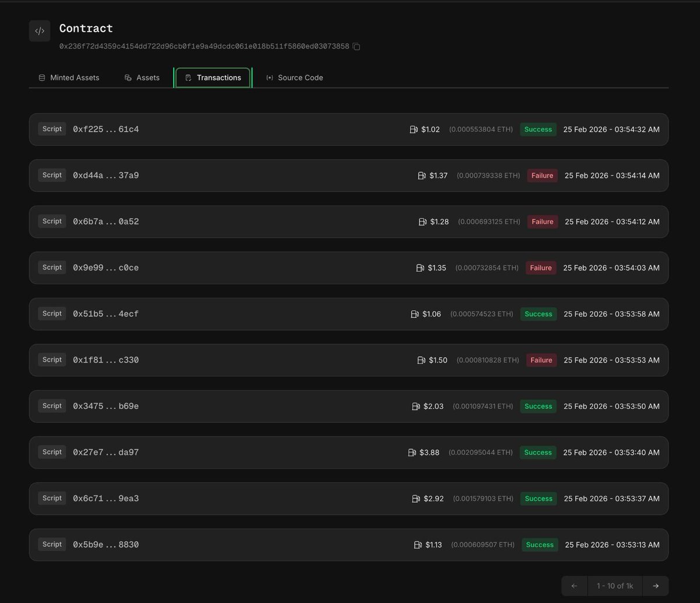
Task: Click the timestamp 25 Feb 2026 - 03:54:32 AM
Action: pos(611,129)
